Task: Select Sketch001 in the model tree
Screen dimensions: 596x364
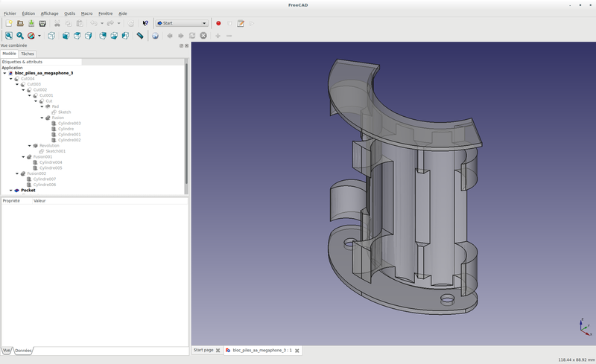Action: [x=55, y=151]
